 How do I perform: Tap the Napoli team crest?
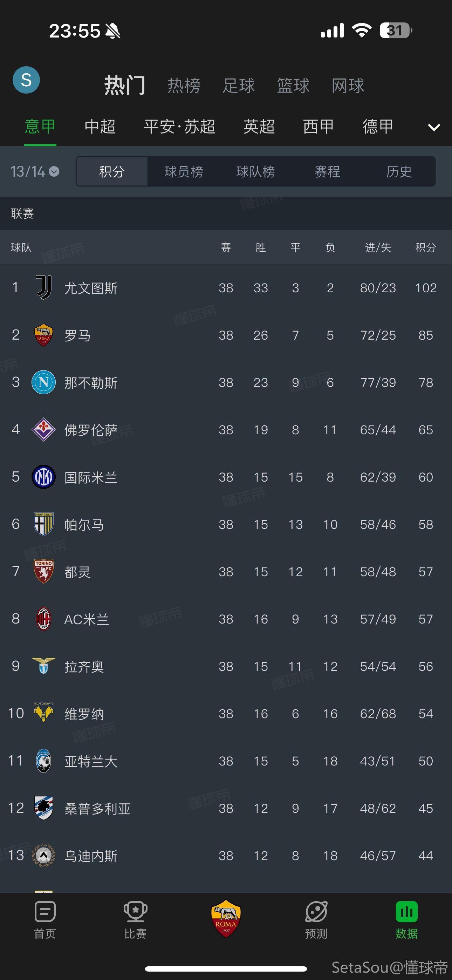coord(44,382)
